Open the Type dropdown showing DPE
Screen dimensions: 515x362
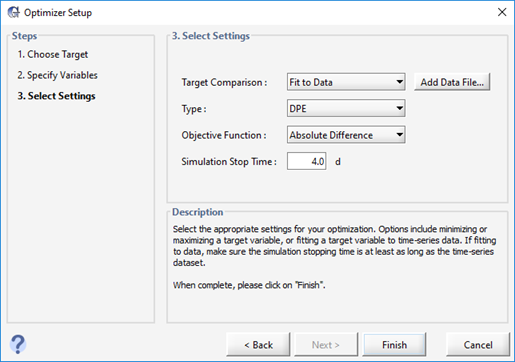[346, 108]
